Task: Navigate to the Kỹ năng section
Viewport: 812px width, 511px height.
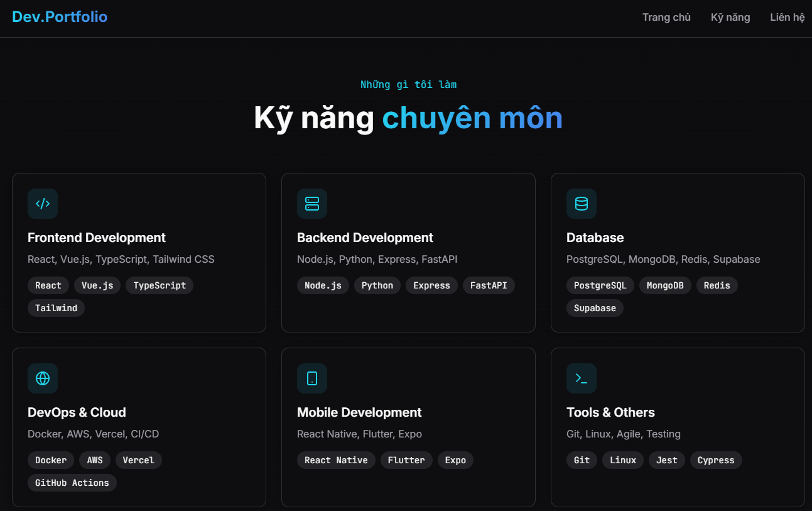Action: pos(730,17)
